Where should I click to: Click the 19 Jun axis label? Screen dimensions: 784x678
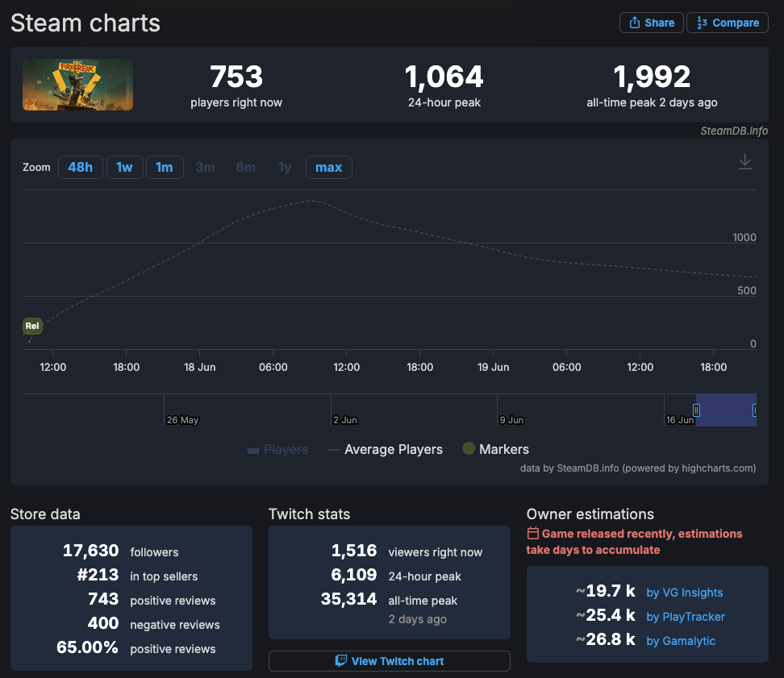pos(493,368)
